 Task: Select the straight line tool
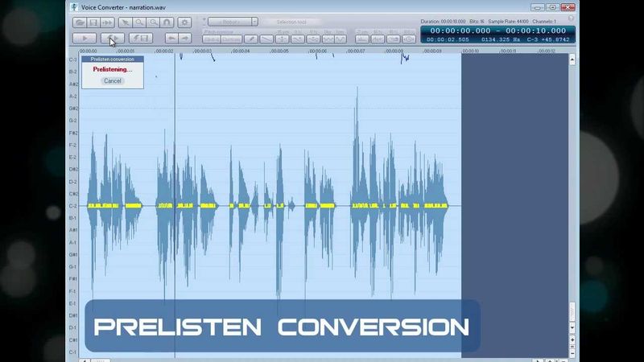[266, 39]
